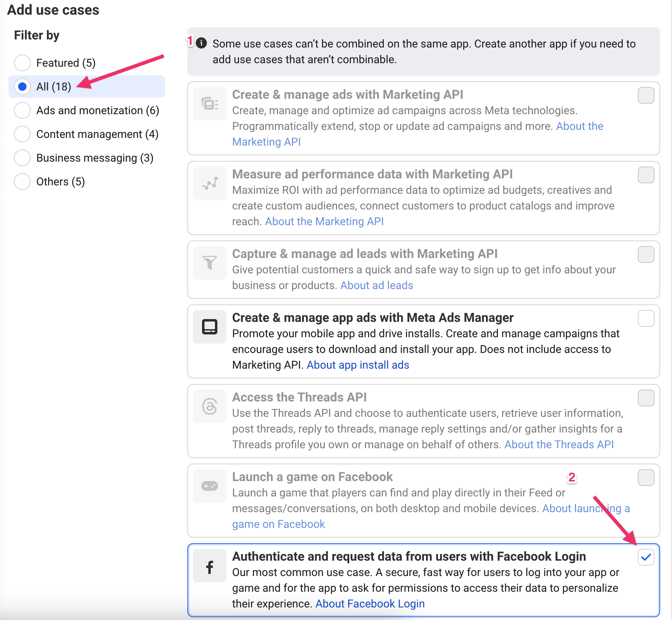
Task: Click the Launch a game on Facebook title
Action: (x=312, y=477)
